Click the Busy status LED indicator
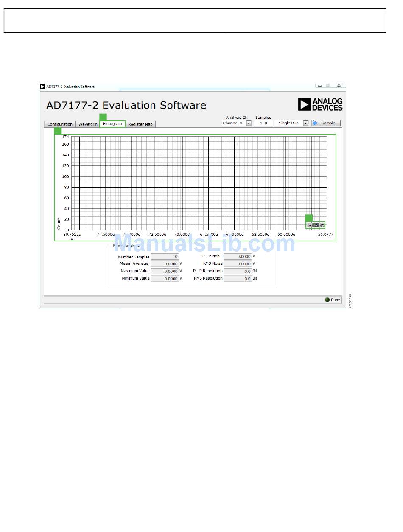 coord(327,300)
